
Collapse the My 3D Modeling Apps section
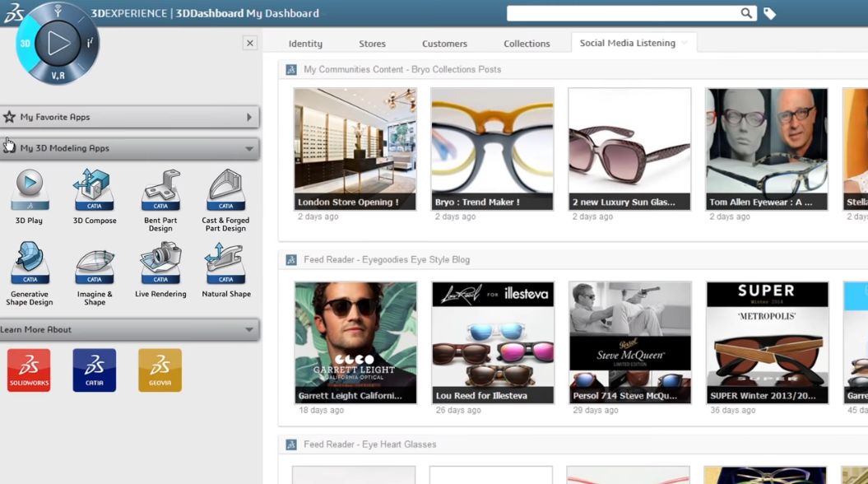point(249,148)
